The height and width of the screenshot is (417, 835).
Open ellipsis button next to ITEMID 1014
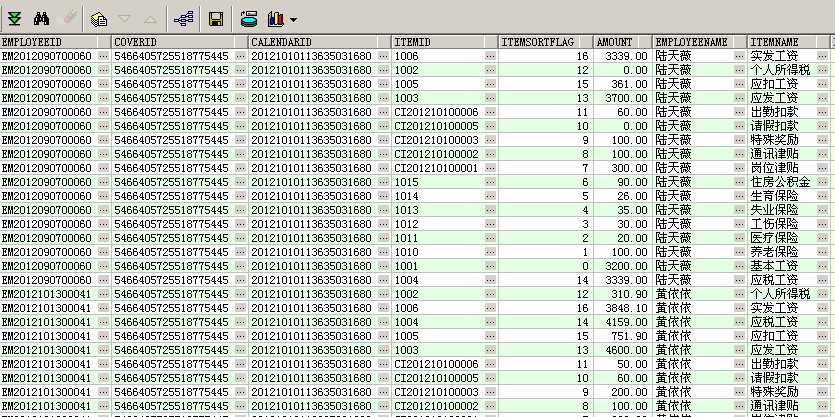490,196
